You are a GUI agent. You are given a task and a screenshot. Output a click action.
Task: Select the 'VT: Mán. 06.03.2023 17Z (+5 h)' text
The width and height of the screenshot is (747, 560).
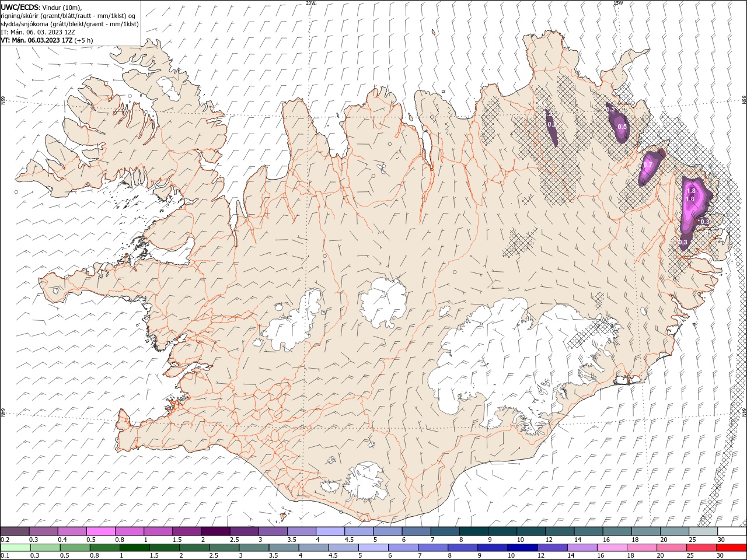(47, 40)
